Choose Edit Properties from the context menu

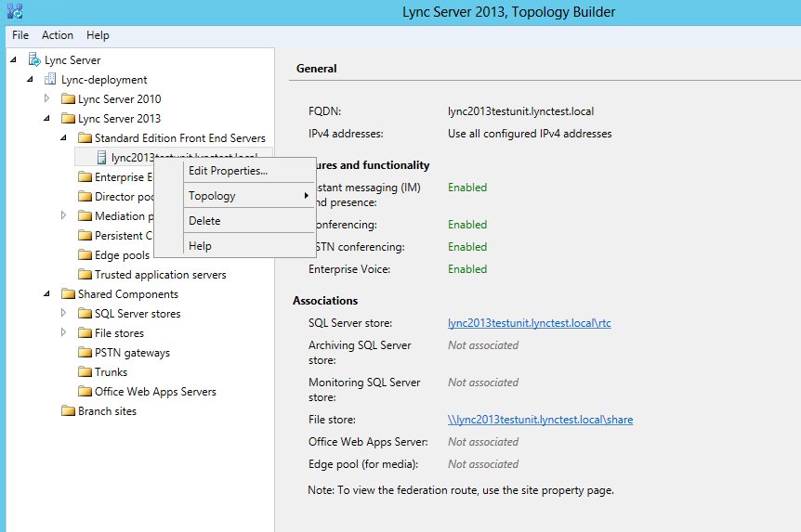[228, 171]
